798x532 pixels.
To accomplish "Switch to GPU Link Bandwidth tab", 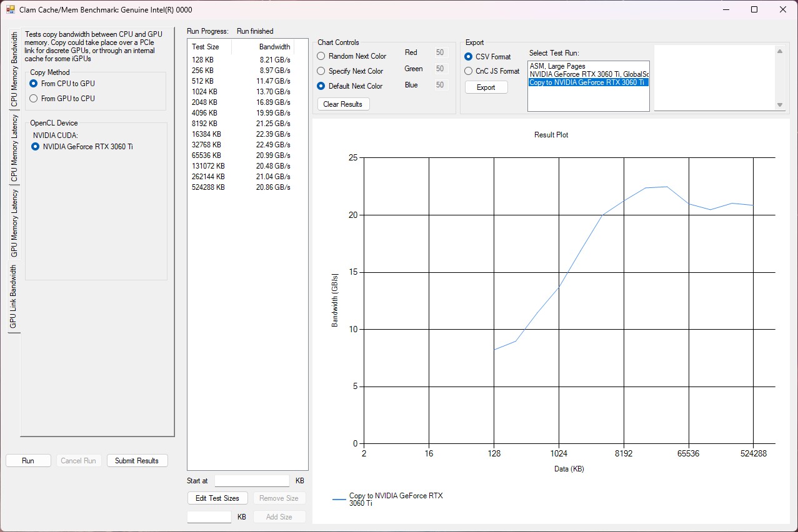I will tap(14, 297).
